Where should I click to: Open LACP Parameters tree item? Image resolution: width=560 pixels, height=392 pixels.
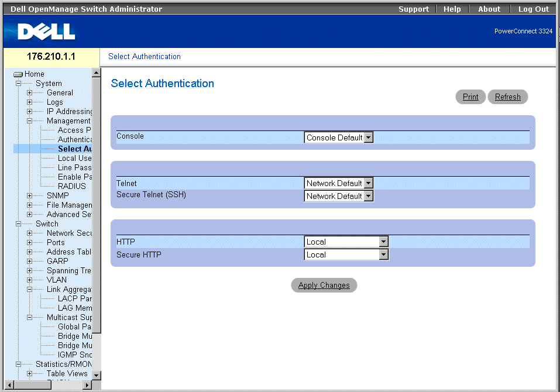(75, 298)
